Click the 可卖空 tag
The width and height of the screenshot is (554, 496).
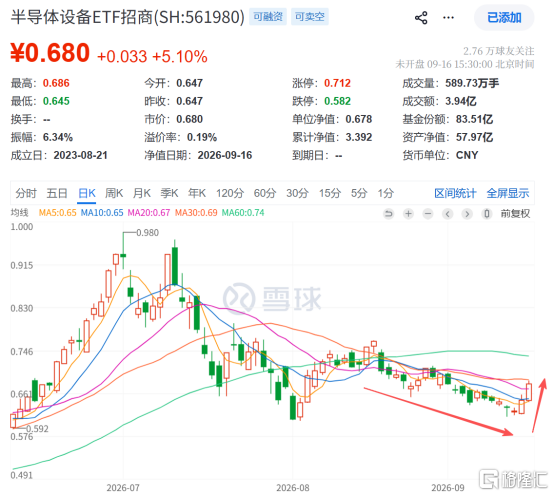point(310,17)
